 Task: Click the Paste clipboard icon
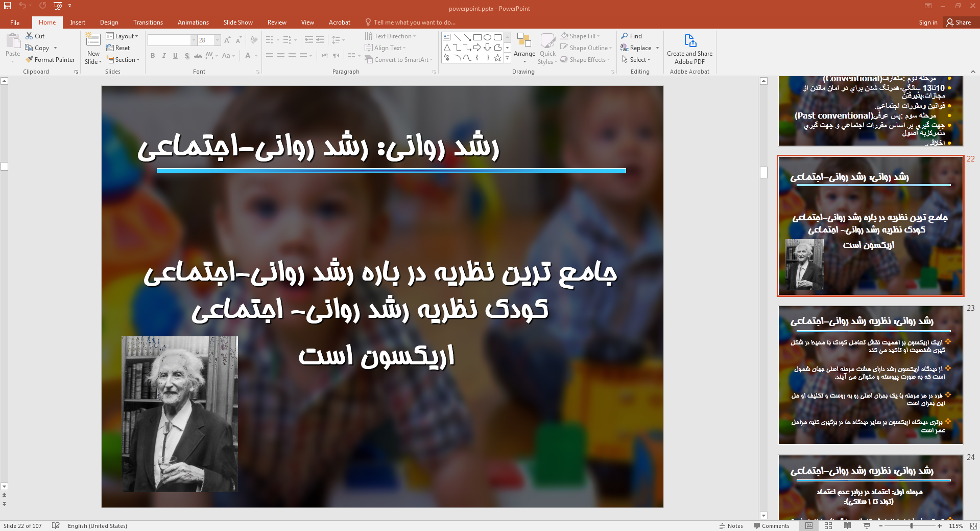pyautogui.click(x=13, y=41)
